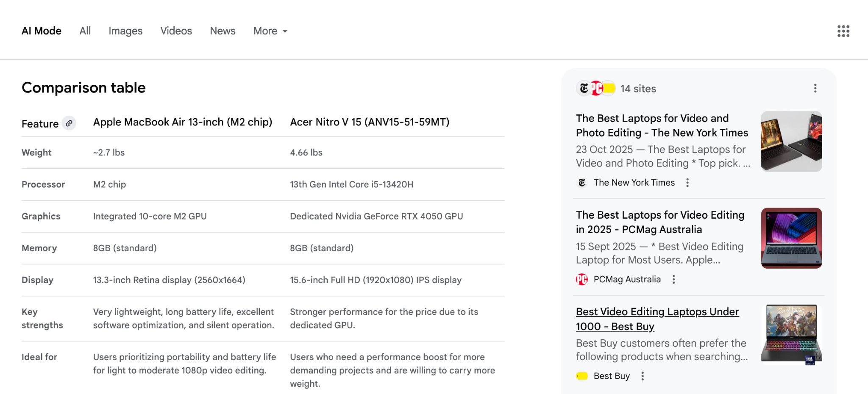Open options menu next to Best Buy

click(643, 376)
